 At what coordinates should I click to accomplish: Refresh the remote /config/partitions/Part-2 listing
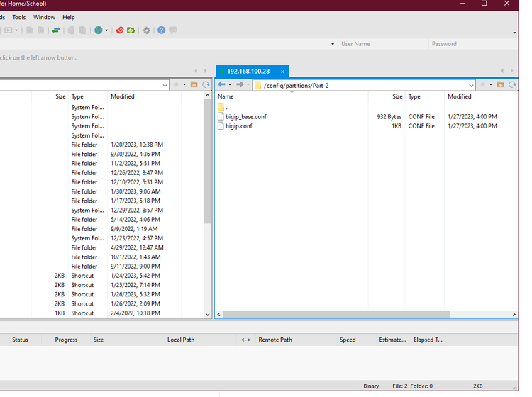(512, 84)
